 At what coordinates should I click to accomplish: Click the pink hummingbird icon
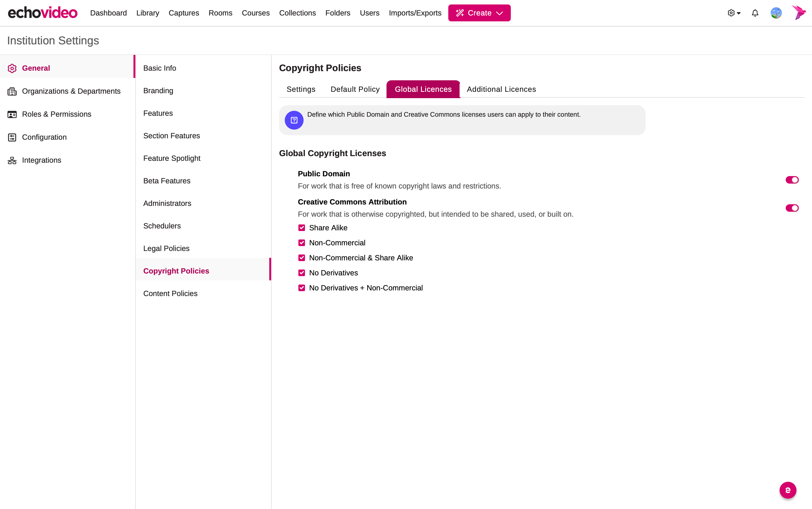tap(799, 12)
